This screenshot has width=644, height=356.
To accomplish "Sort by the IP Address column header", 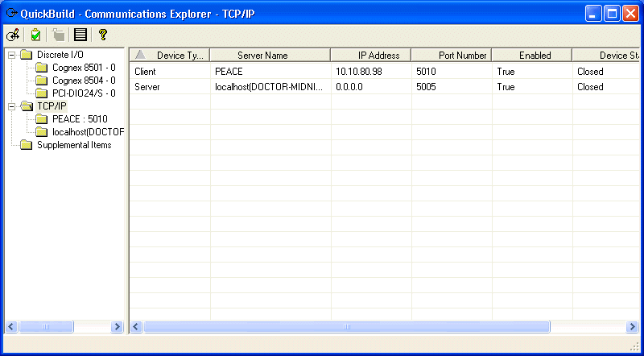I will coord(370,55).
